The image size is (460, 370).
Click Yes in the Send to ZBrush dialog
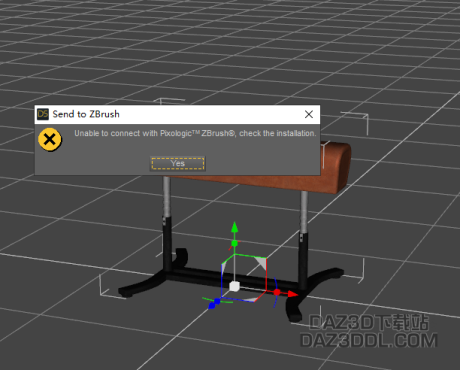[178, 163]
